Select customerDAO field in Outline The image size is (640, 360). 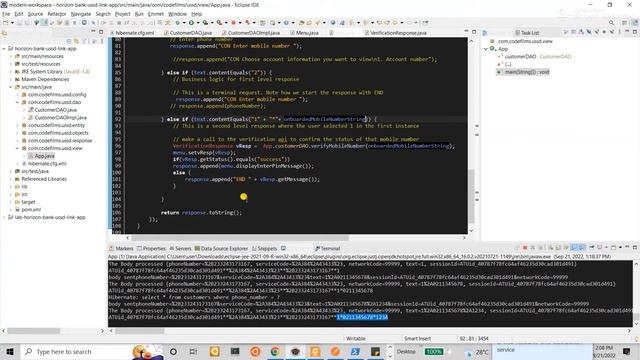pos(520,56)
